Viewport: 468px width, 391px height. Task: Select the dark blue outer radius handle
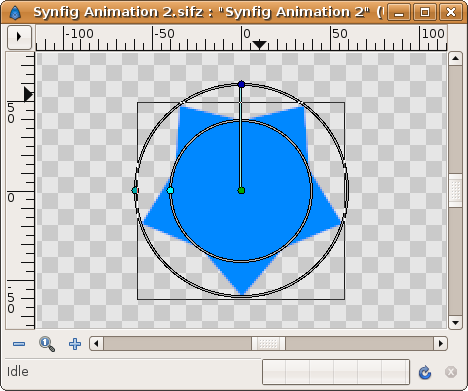pyautogui.click(x=242, y=84)
